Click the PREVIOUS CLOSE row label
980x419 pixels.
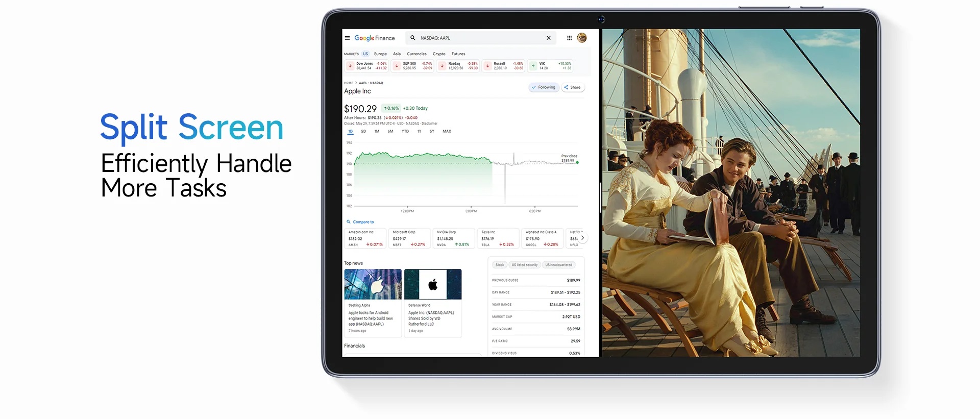tap(505, 280)
